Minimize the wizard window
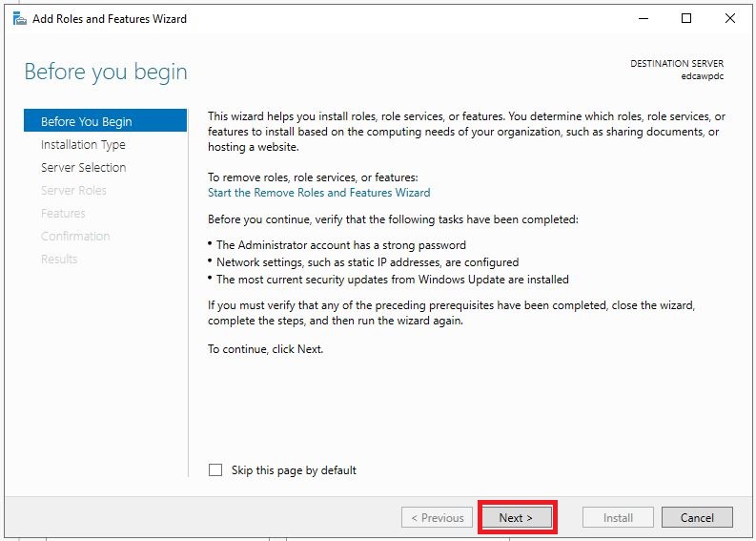Screen dimensions: 756x541 tap(644, 19)
